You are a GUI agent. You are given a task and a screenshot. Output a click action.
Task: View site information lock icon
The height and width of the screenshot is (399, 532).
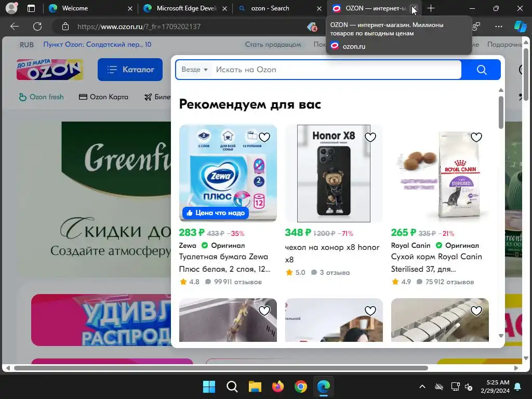click(x=65, y=26)
